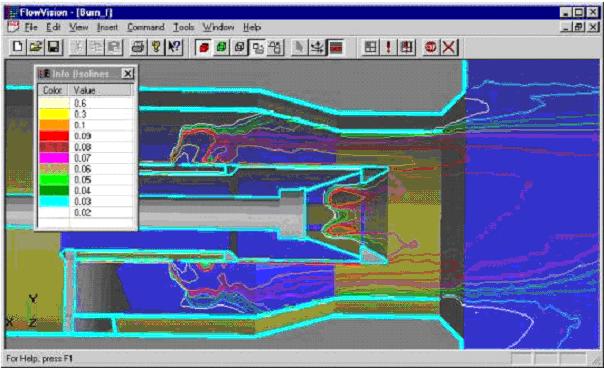Image resolution: width=604 pixels, height=368 pixels.
Task: Select the red swatch for 0.09
Action: click(x=54, y=136)
